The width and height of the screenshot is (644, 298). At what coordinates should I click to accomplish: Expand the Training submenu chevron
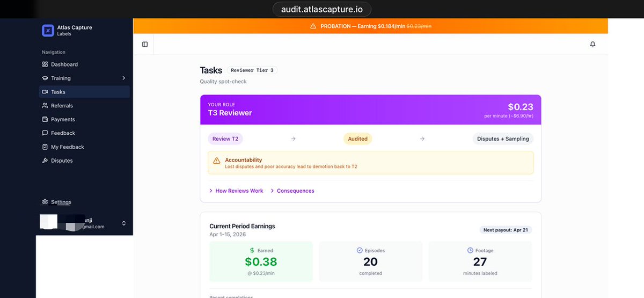[123, 78]
